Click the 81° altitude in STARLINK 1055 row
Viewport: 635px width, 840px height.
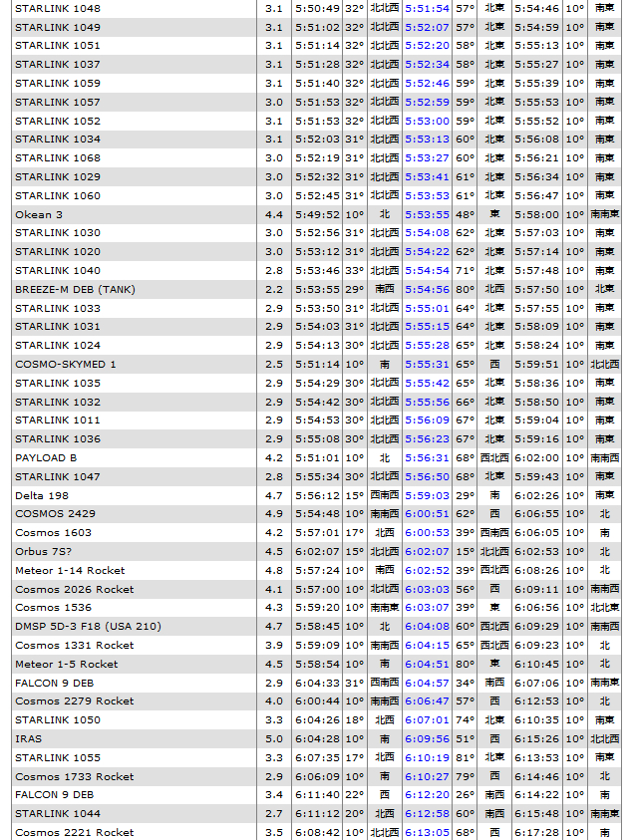pyautogui.click(x=466, y=757)
